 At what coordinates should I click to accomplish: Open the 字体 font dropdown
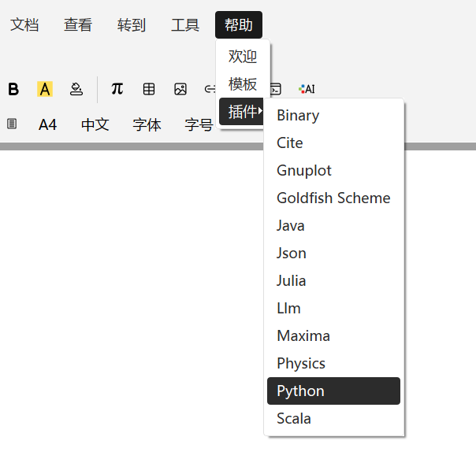click(x=147, y=124)
